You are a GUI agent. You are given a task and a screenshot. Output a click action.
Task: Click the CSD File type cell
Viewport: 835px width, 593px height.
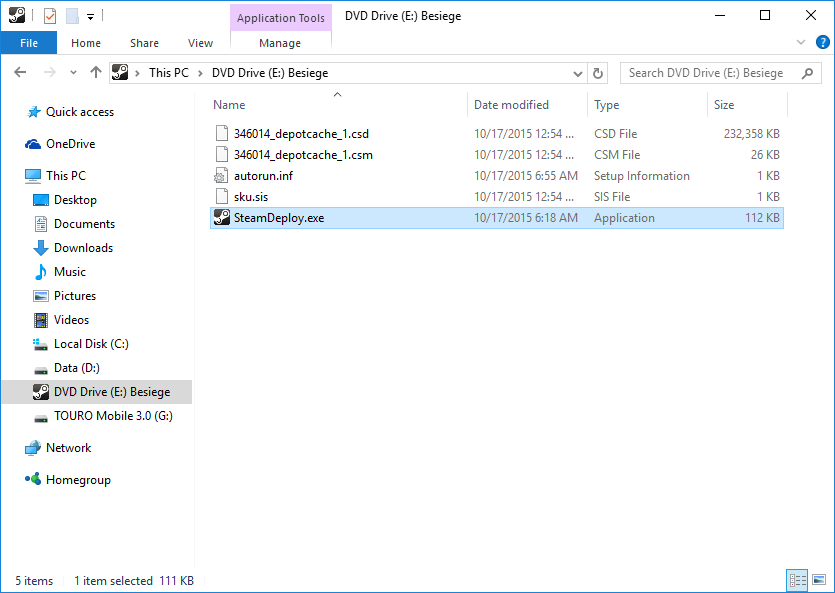point(616,134)
